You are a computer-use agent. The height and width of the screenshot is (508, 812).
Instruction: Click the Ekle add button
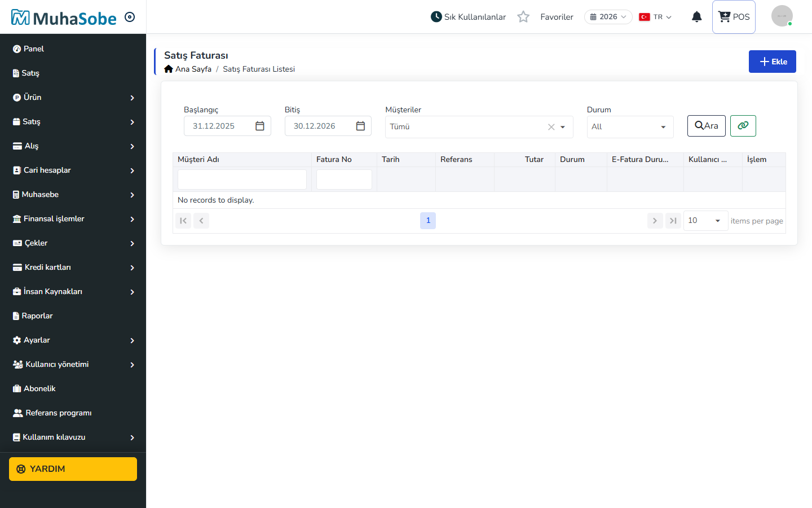pyautogui.click(x=773, y=62)
